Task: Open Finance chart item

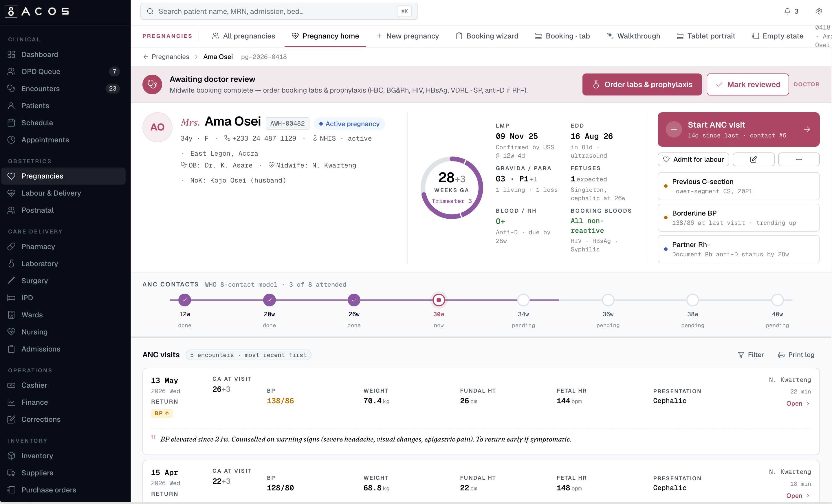Action: pos(63,402)
